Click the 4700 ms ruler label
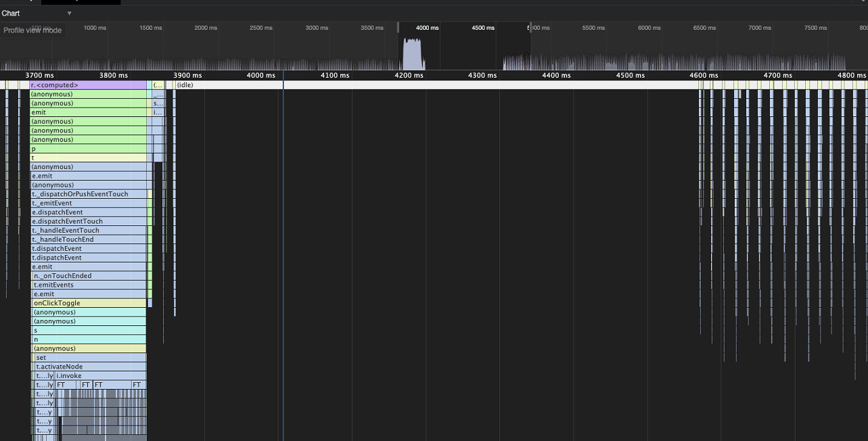 point(777,75)
